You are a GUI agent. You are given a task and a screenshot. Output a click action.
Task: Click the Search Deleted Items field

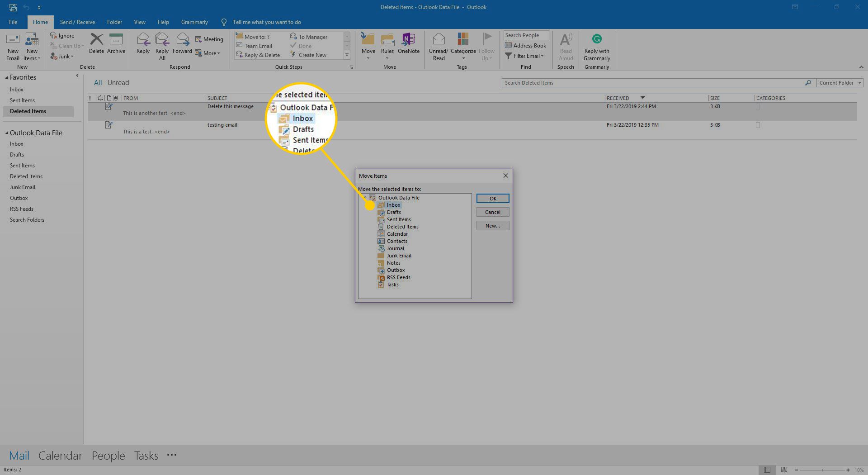653,83
